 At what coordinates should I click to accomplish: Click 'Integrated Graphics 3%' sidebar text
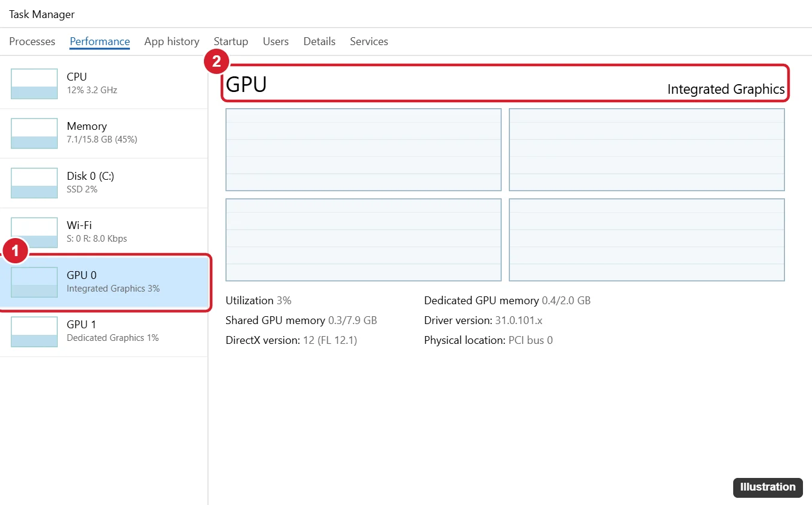tap(113, 289)
